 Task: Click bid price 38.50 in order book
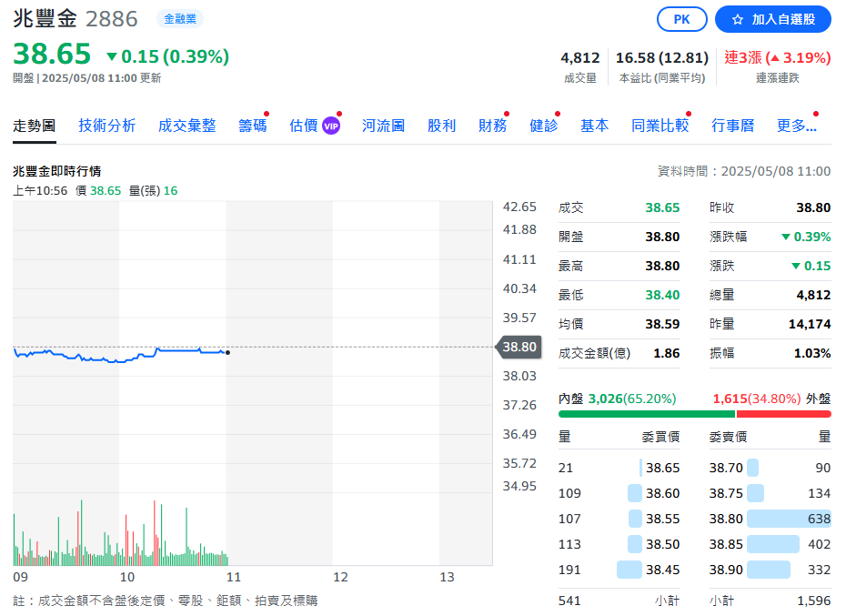662,544
